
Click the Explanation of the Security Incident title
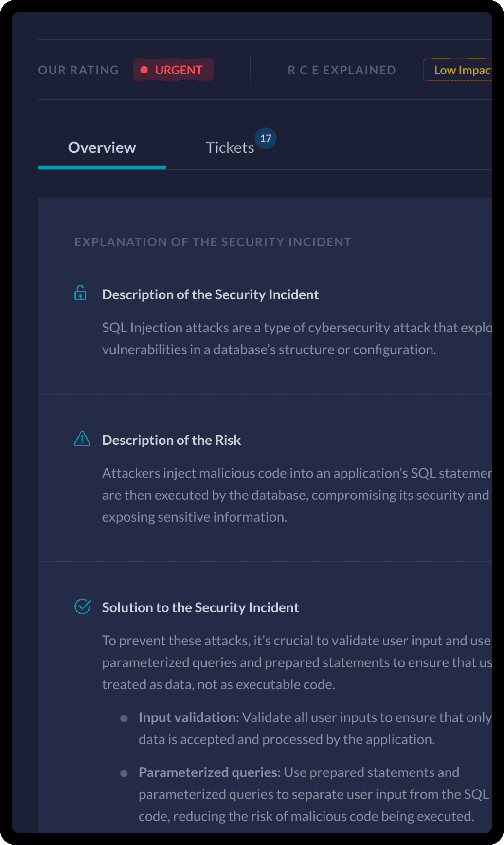point(213,242)
